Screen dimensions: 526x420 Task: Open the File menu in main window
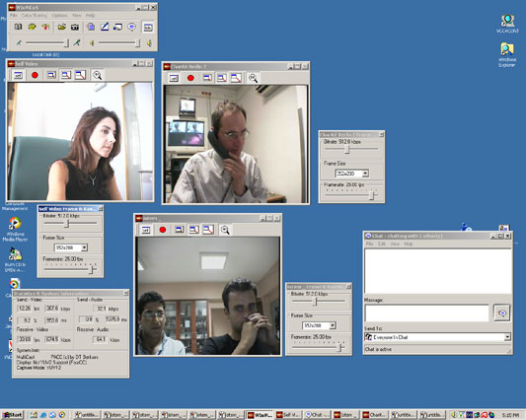14,16
